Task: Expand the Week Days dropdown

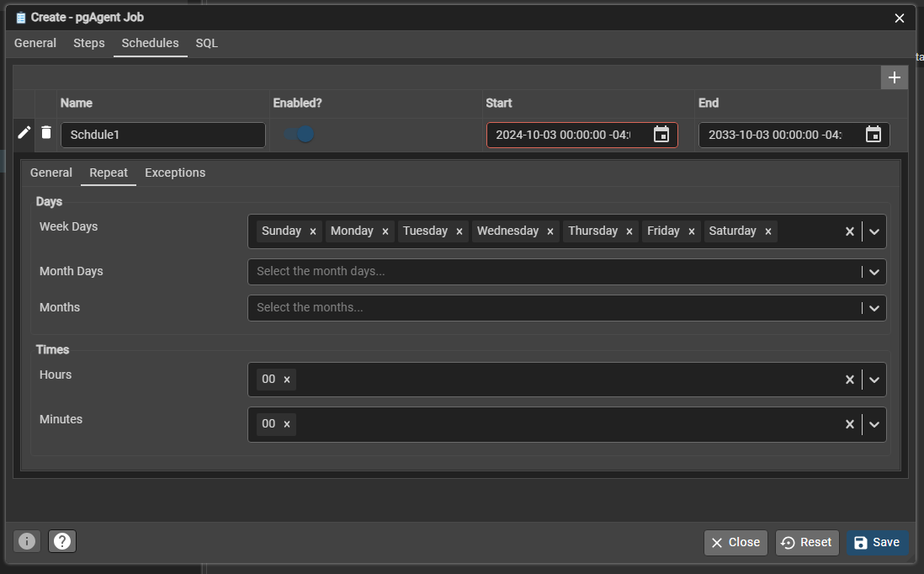Action: click(x=874, y=231)
